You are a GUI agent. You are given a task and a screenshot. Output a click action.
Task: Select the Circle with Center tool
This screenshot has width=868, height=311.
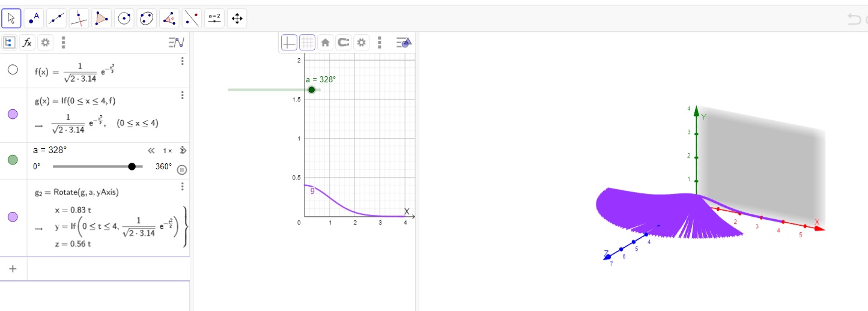click(124, 19)
